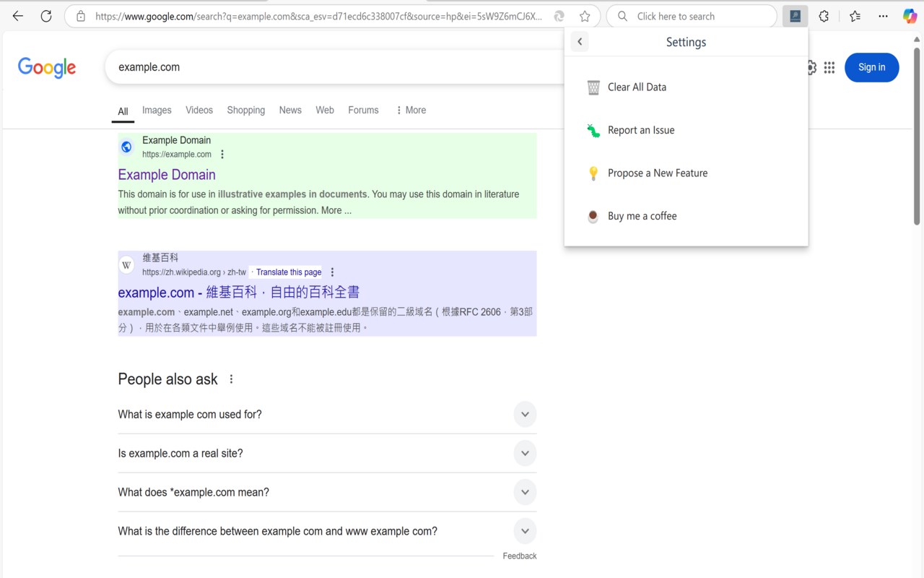This screenshot has height=578, width=924.
Task: Open Google quick settings gear icon
Action: tap(811, 67)
